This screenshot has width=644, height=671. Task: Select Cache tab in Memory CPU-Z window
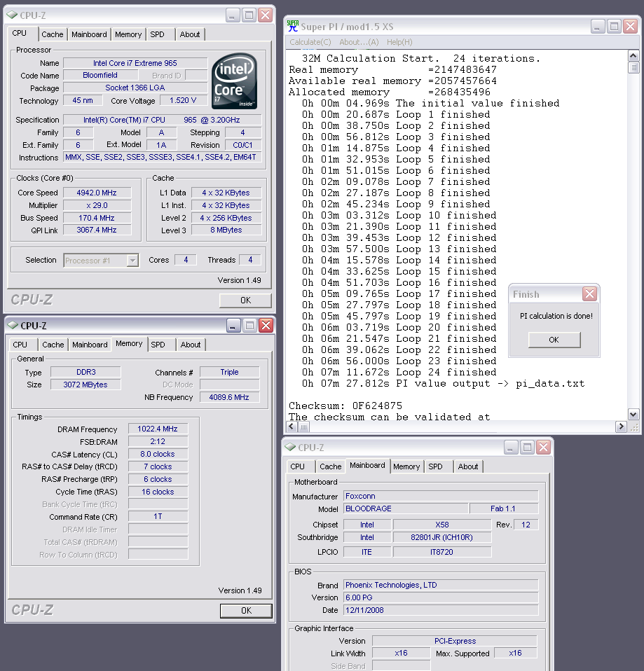[53, 345]
